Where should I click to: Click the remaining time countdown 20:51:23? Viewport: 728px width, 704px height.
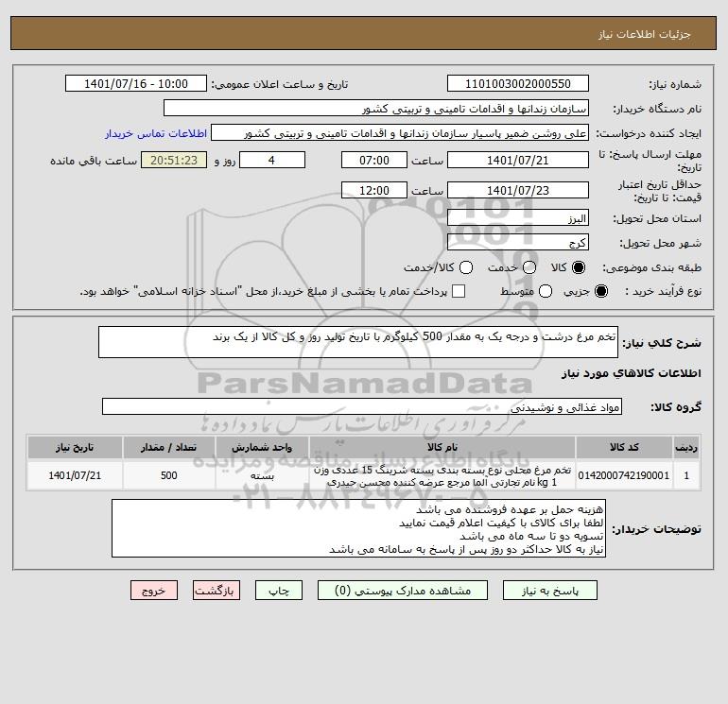pos(174,160)
